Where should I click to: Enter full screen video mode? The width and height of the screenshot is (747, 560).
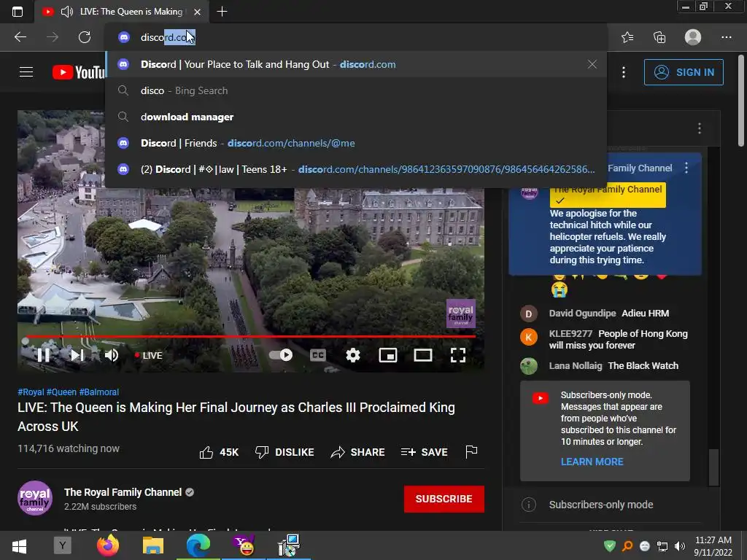(458, 355)
